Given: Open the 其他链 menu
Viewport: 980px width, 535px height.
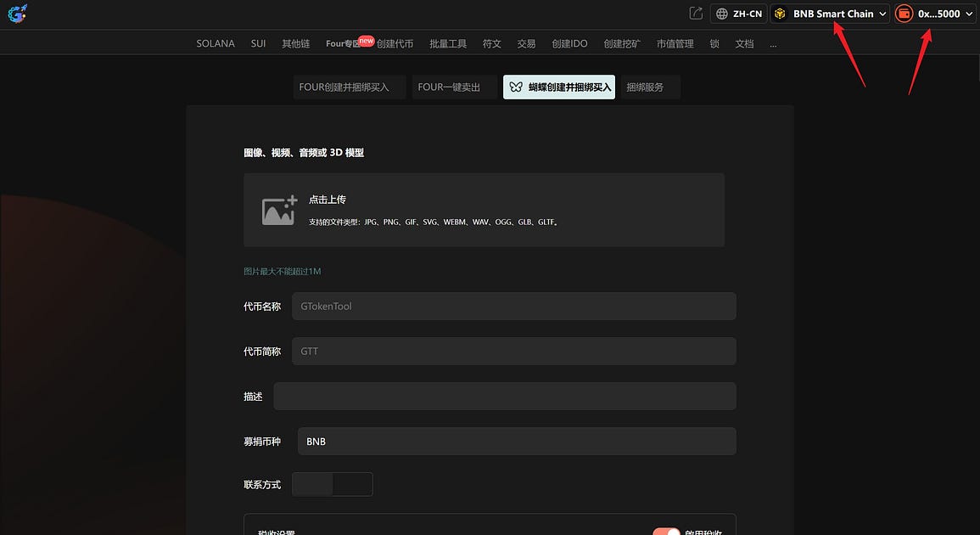Looking at the screenshot, I should tap(295, 44).
